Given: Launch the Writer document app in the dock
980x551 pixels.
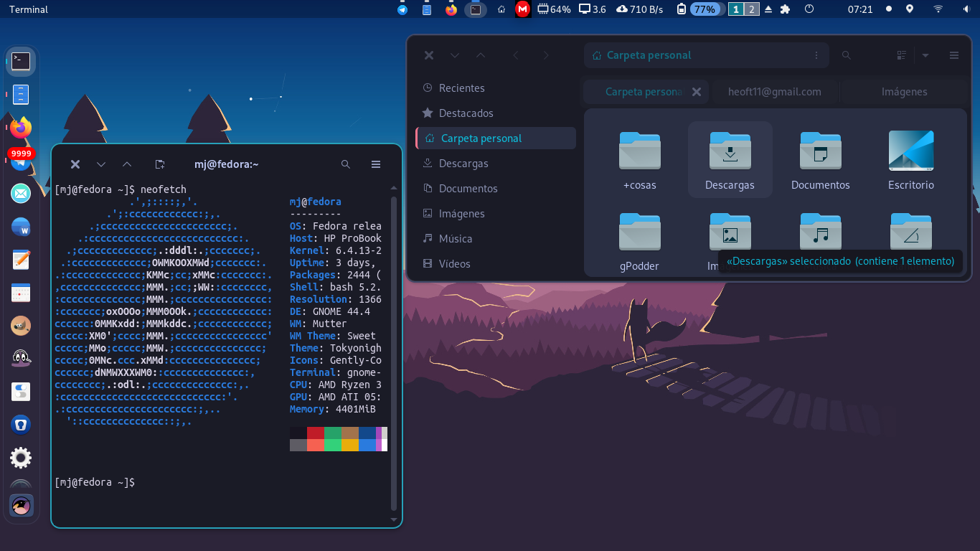Looking at the screenshot, I should click(x=21, y=227).
